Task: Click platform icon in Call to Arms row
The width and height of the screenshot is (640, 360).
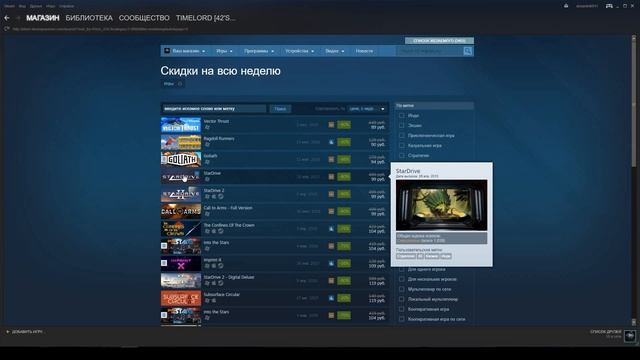Action: click(x=331, y=211)
